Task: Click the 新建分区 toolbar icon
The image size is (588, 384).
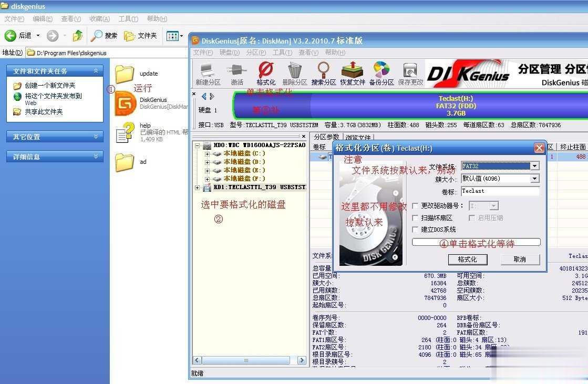Action: click(208, 74)
